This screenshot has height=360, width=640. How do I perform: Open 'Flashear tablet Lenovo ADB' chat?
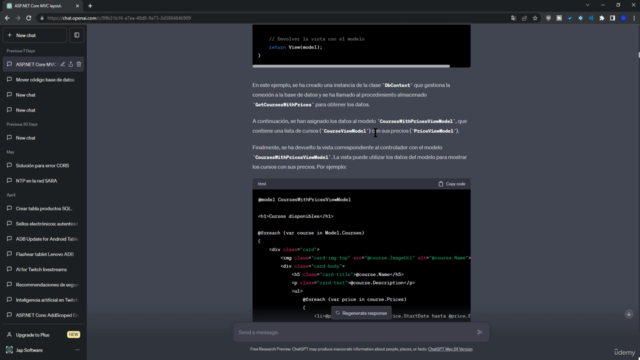43,254
